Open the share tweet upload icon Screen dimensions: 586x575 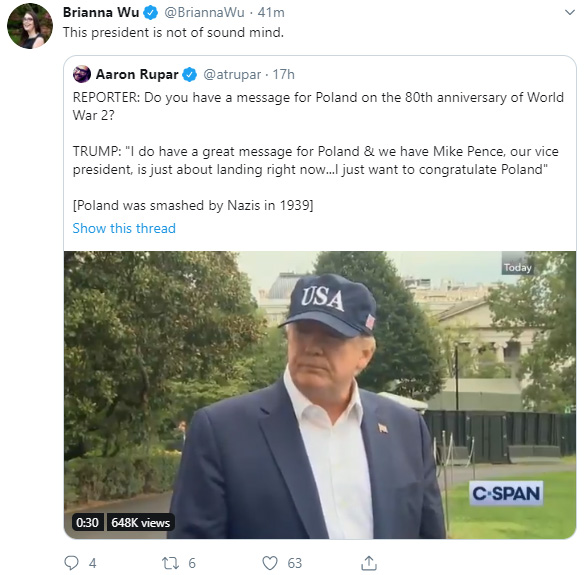click(x=369, y=563)
